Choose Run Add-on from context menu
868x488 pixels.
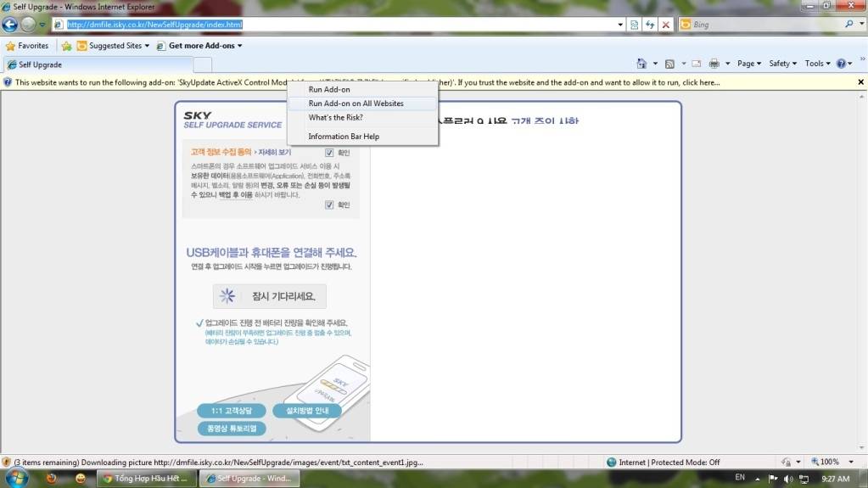tap(362, 89)
